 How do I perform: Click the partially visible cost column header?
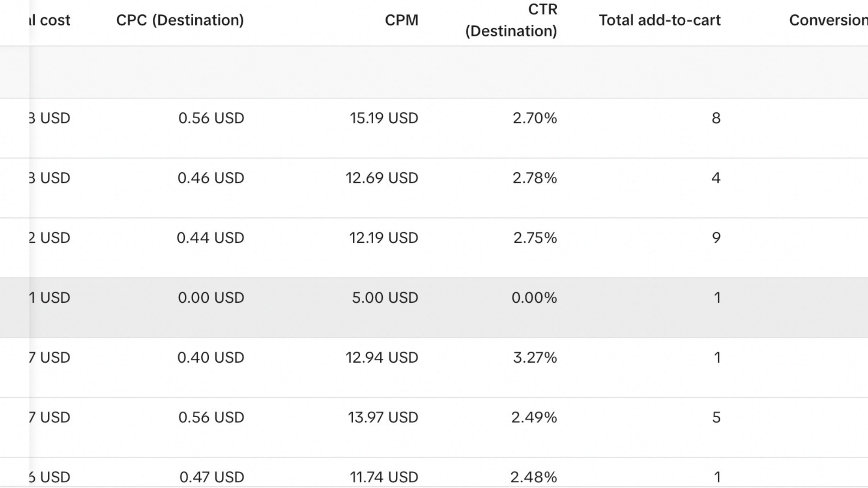[x=50, y=20]
